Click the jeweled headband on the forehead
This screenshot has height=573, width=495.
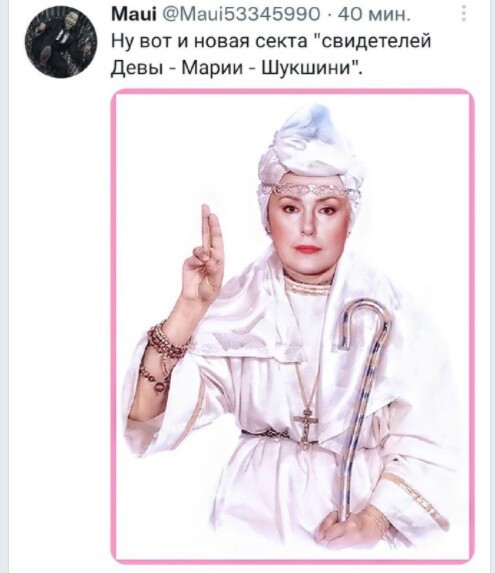(310, 190)
